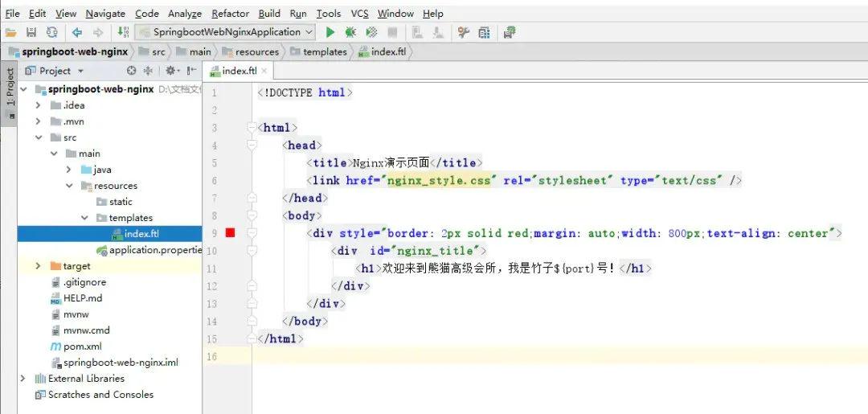Close the index.ftl editor tab
This screenshot has width=868, height=414.
pos(264,71)
